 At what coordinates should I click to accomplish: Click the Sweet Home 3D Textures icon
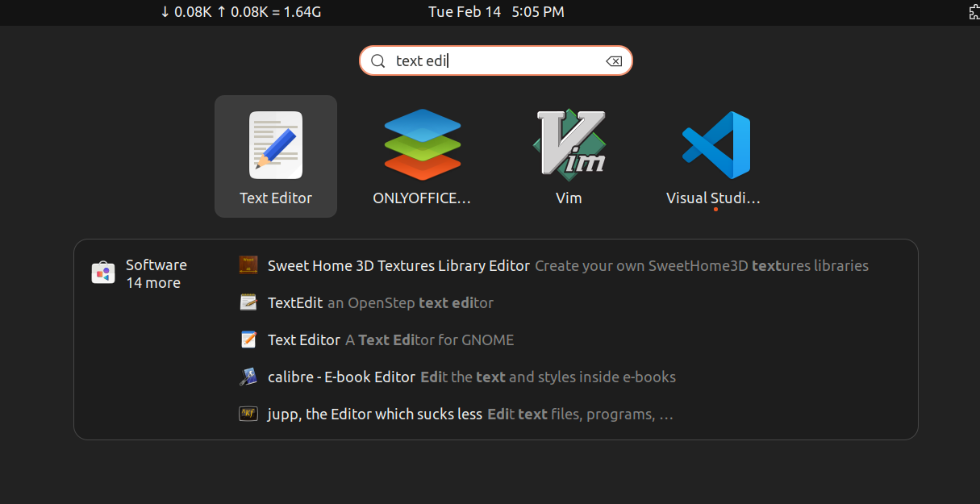(x=248, y=265)
